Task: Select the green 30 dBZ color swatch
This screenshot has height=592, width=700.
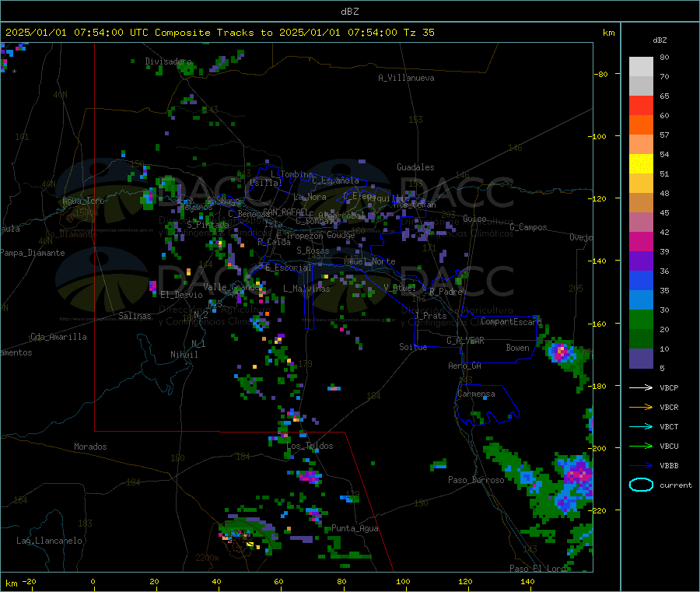Action: [641, 319]
